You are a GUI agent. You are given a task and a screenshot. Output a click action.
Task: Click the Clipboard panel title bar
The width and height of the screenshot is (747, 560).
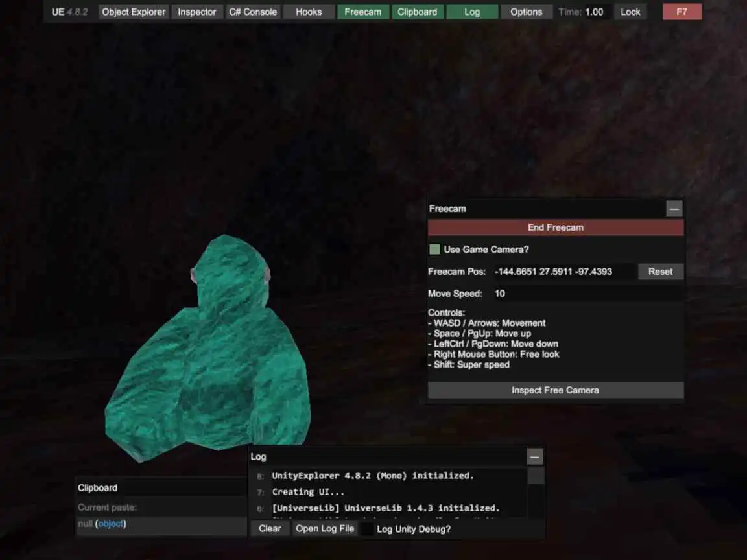point(161,487)
